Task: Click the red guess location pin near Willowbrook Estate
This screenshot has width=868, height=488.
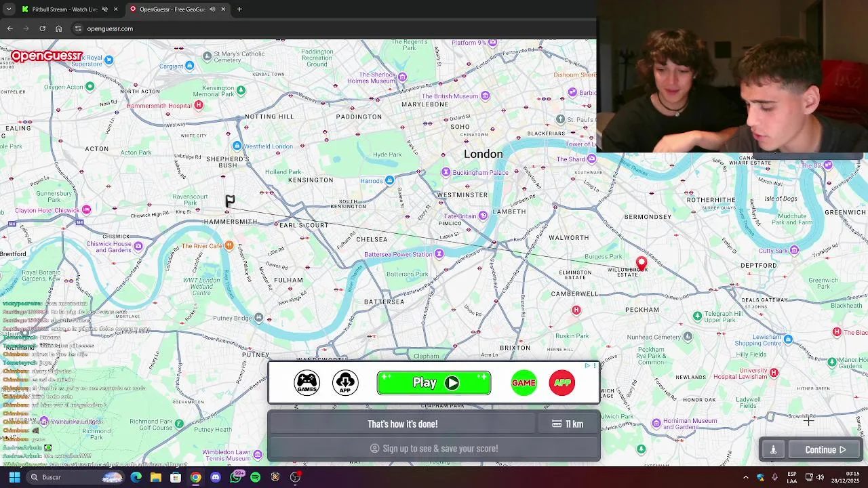Action: [642, 262]
